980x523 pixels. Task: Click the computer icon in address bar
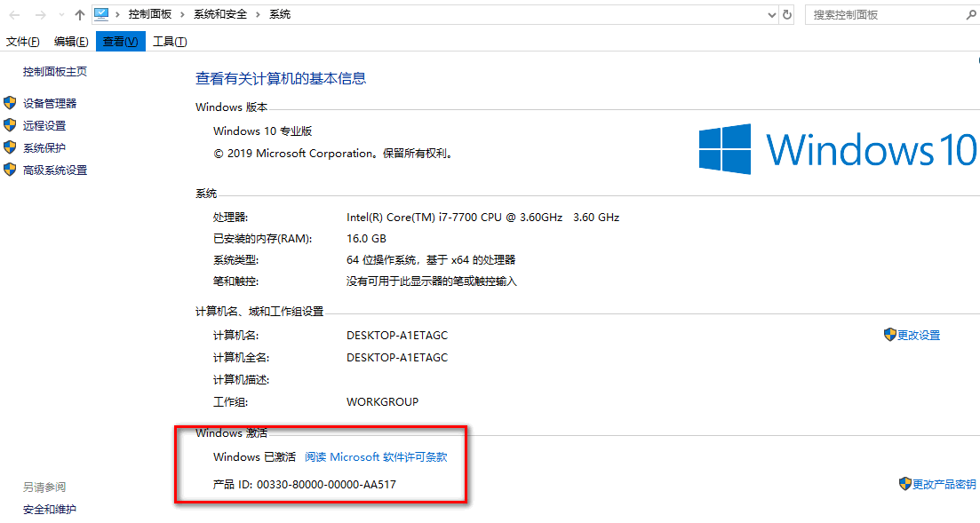coord(101,14)
